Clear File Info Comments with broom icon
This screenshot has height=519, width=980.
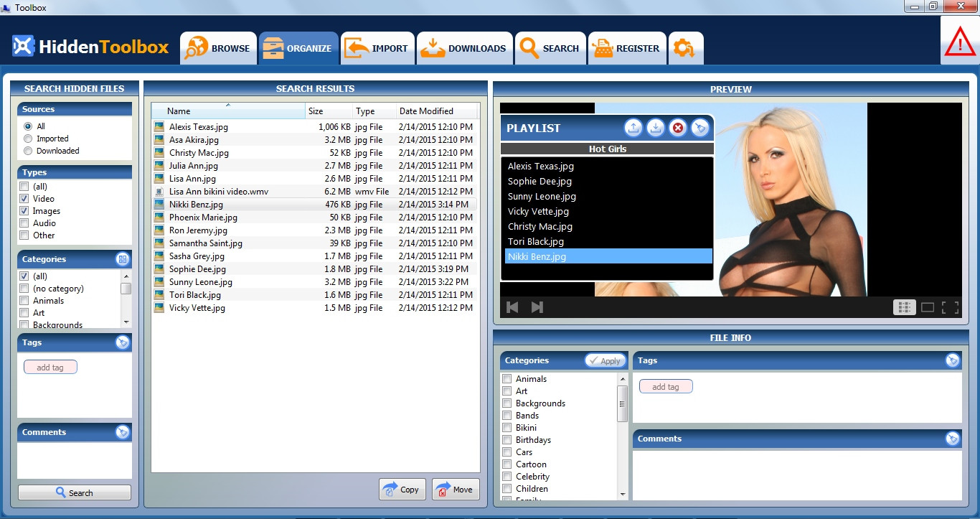[x=953, y=439]
